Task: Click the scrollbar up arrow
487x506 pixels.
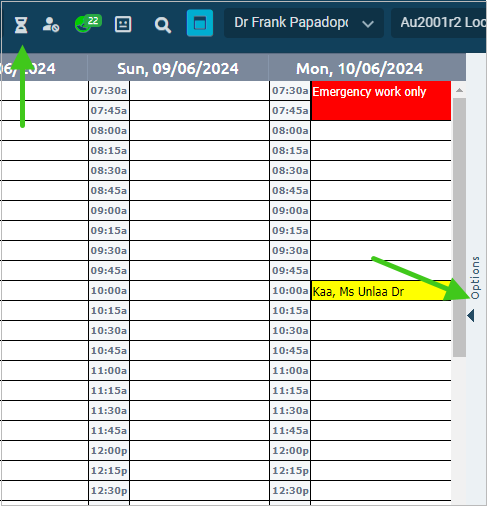Action: click(459, 90)
